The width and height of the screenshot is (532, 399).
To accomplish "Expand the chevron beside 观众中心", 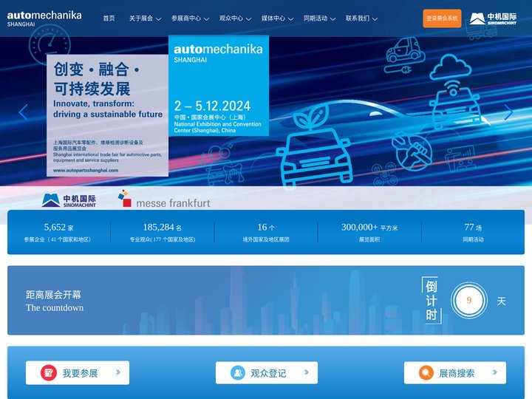I will 249,19.
